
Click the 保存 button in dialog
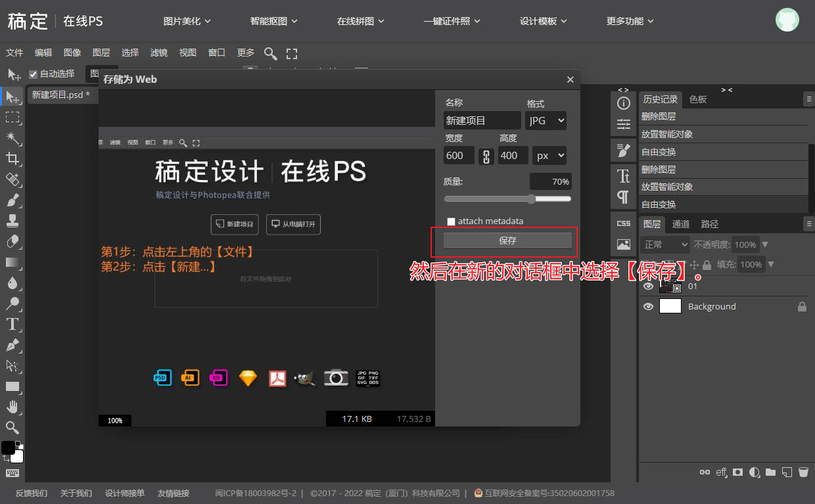click(507, 241)
